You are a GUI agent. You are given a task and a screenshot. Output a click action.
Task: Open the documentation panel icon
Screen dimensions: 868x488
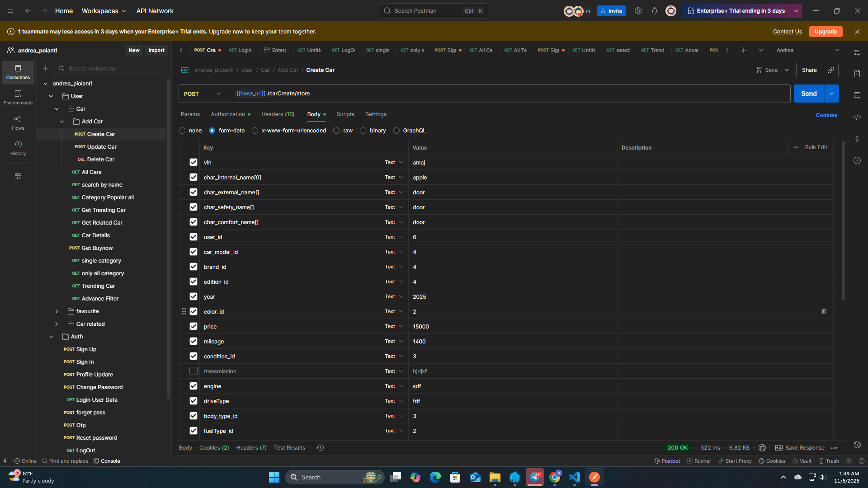(x=857, y=74)
